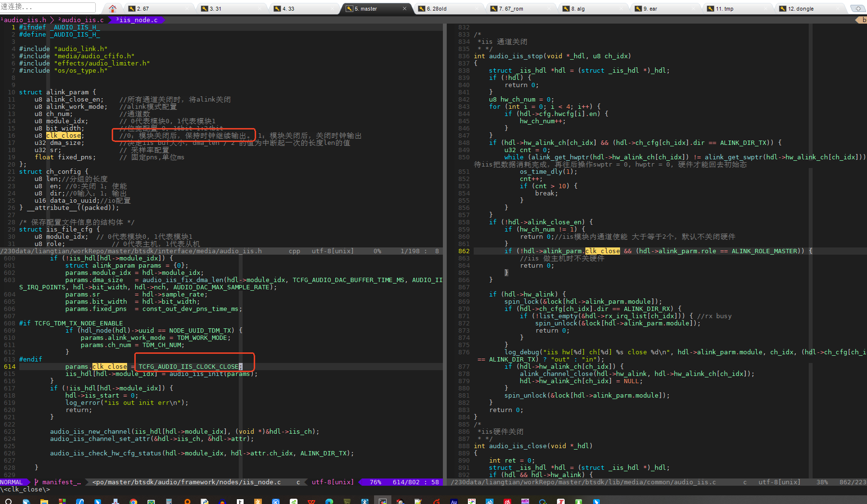Screen dimensions: 867x504
Task: Click the audio_iis.h file path status line
Action: coord(131,251)
